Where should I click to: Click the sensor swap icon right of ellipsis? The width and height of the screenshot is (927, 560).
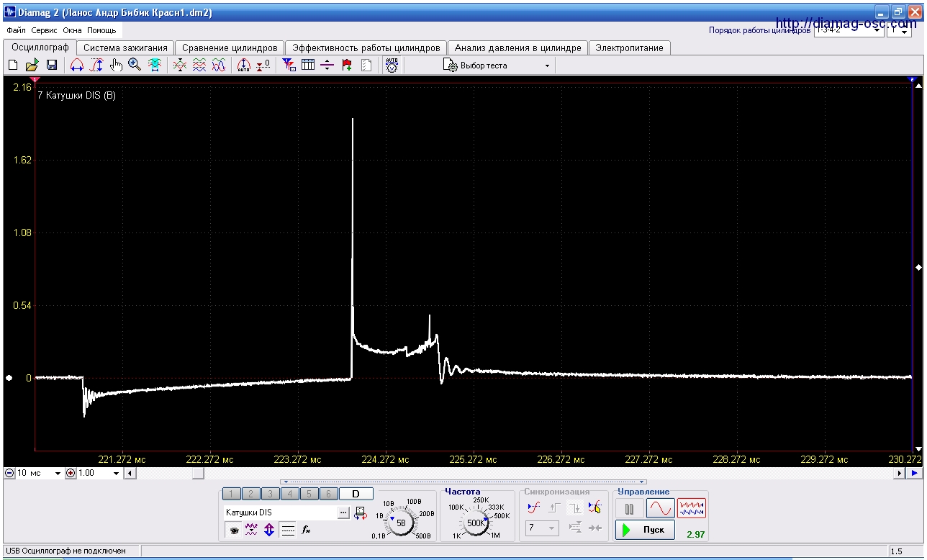click(360, 512)
